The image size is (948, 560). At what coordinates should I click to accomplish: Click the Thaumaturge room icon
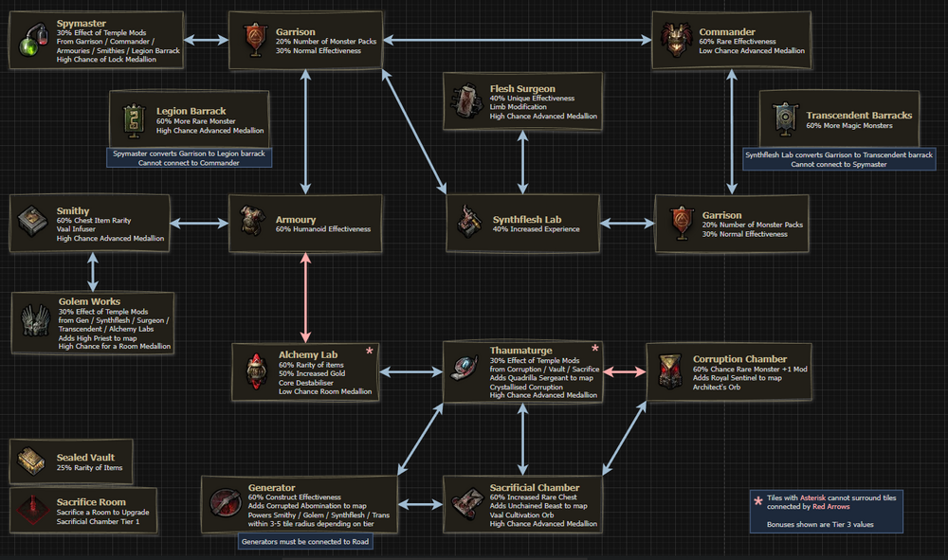[465, 372]
